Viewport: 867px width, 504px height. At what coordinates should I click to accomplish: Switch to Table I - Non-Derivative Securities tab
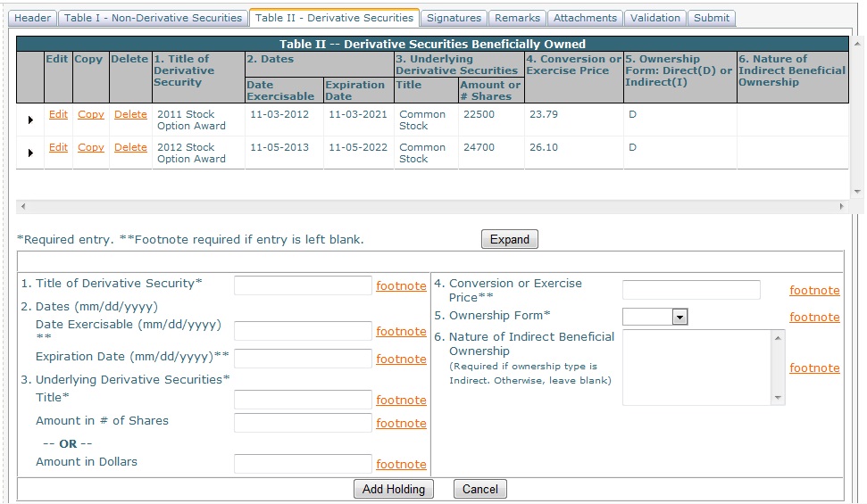coord(153,18)
